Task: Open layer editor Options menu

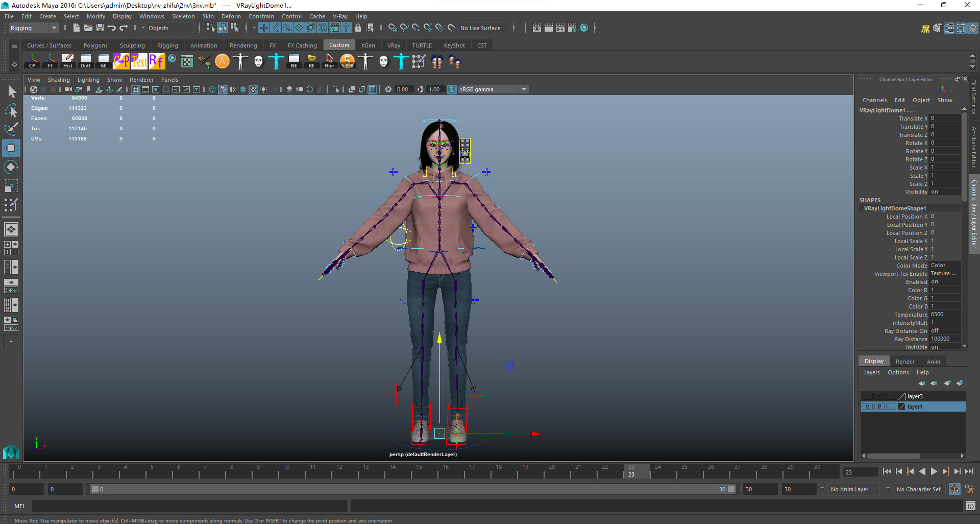Action: pos(898,372)
